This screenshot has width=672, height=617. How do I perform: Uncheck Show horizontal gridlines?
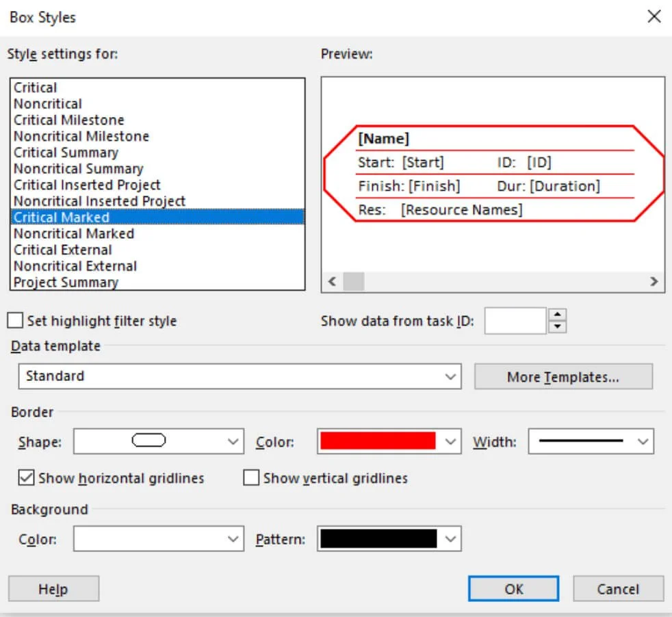click(26, 477)
